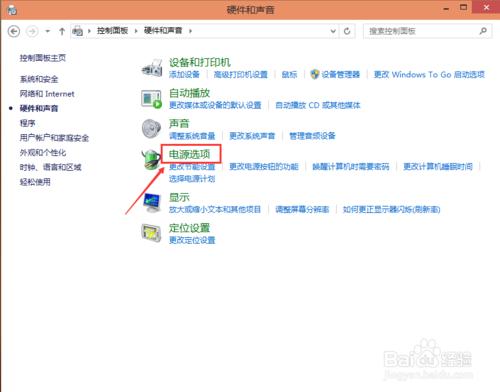The width and height of the screenshot is (500, 392).
Task: Open the 设备和打印机 heading
Action: click(200, 62)
